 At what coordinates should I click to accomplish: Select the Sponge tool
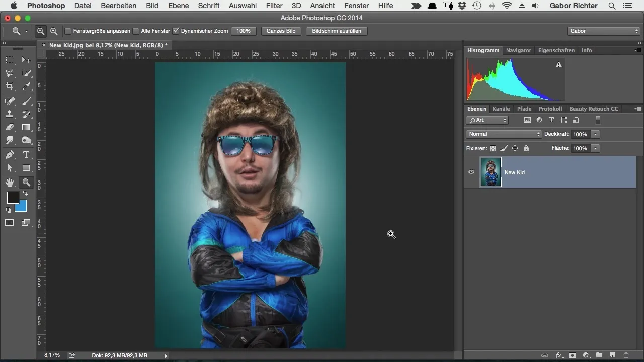(x=26, y=140)
